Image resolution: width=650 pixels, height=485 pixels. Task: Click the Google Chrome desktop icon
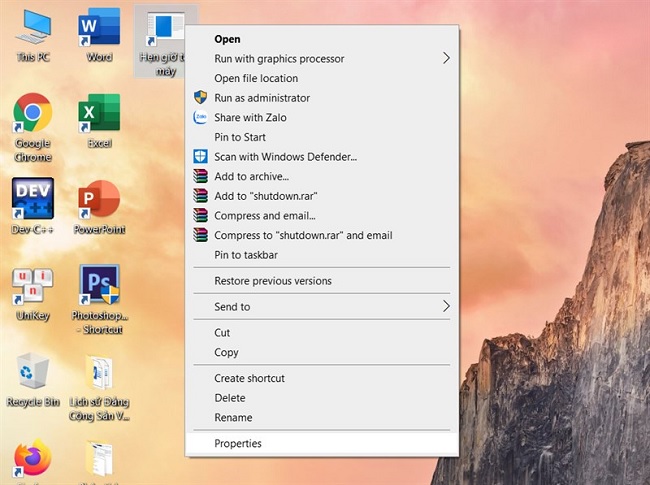32,115
